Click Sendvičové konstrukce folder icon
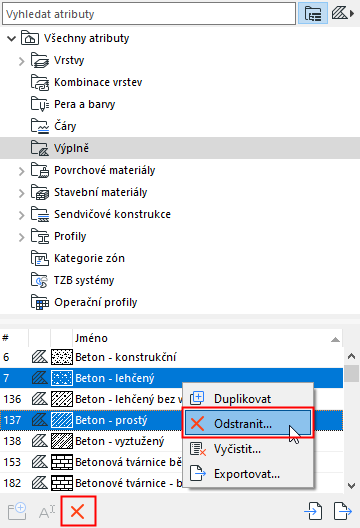Viewport: 360px width, 528px height. 40,214
